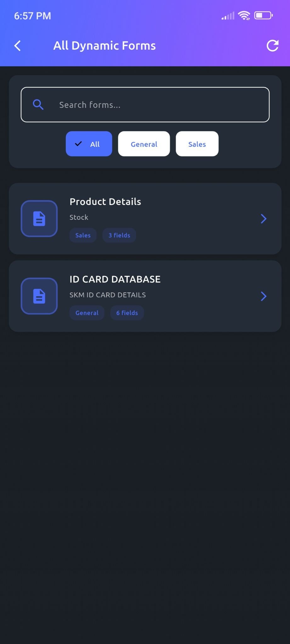Open the Product Details form title
Viewport: 290px width, 644px height.
(105, 202)
